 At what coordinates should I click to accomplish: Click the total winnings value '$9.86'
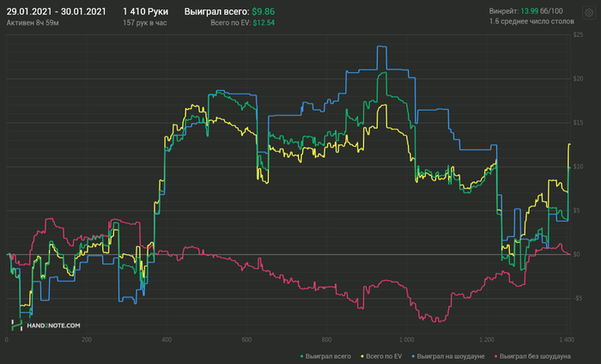tap(264, 12)
